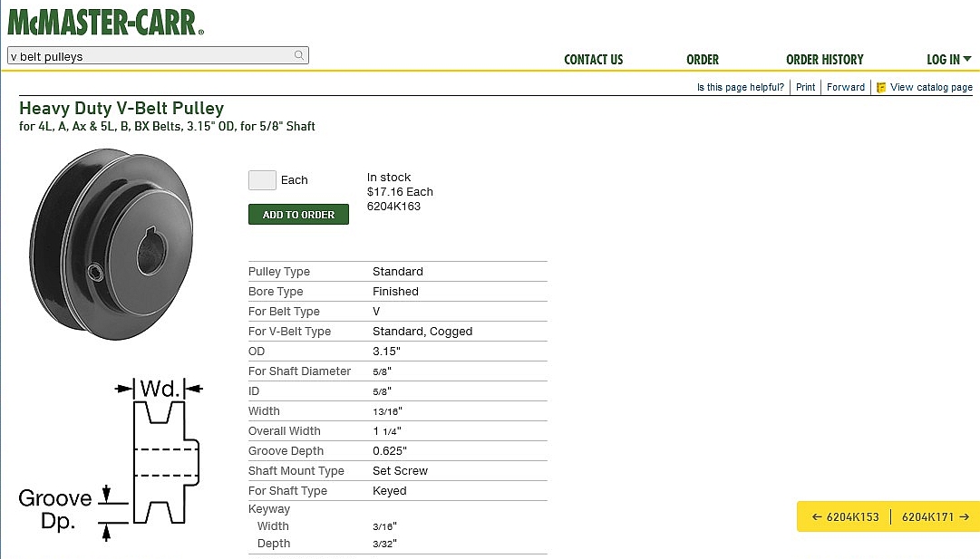Open the Contact Us page
Screen dimensions: 980x559
pos(593,60)
